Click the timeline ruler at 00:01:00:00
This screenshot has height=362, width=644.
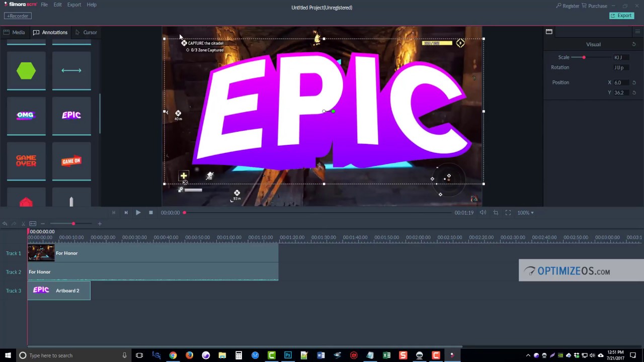pos(229,237)
